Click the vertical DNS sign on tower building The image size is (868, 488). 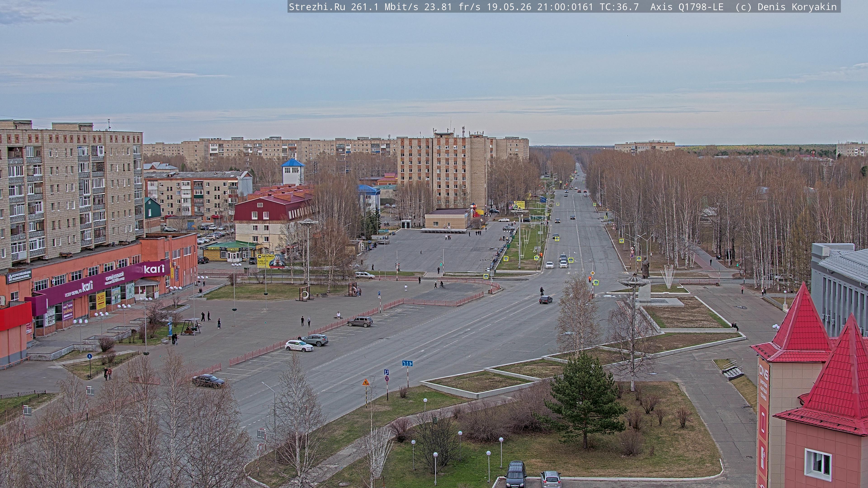[x=763, y=422]
